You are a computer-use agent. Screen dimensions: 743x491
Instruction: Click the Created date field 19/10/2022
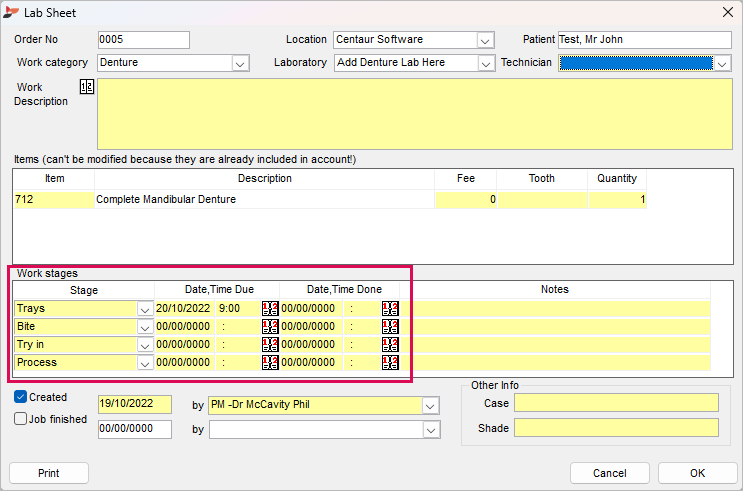pyautogui.click(x=135, y=404)
